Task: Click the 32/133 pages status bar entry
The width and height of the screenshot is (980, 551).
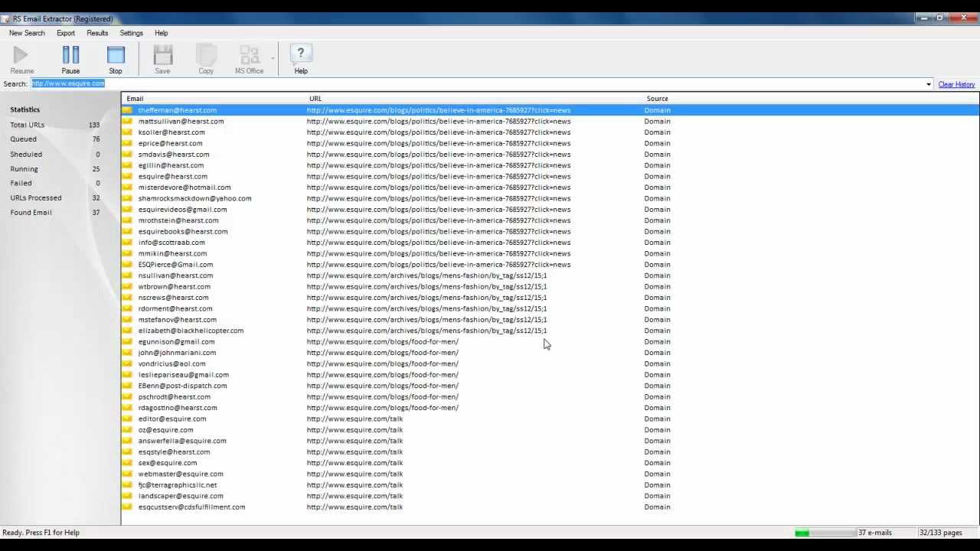Action: point(940,533)
